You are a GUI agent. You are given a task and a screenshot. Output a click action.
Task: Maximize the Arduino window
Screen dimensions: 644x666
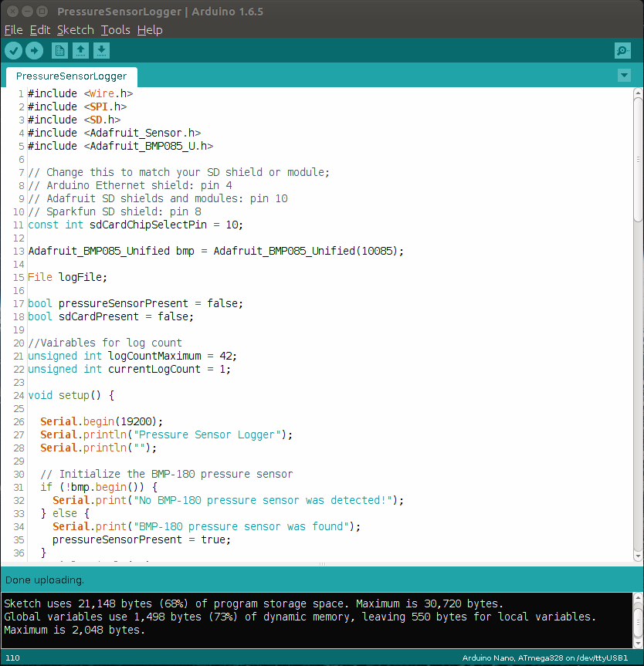42,11
